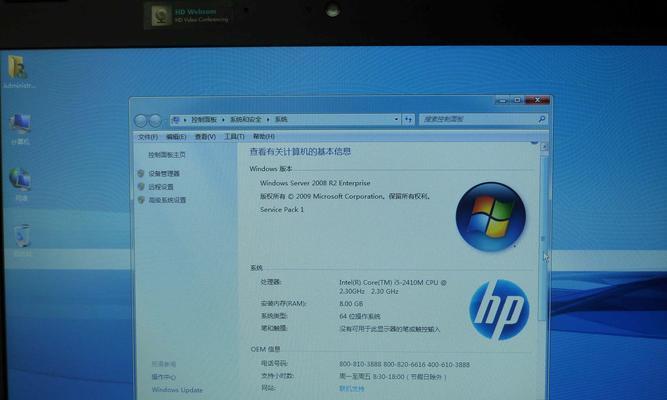Viewport: 667px width, 400px height.
Task: Click the 系统 breadcrumb segment
Action: click(281, 120)
